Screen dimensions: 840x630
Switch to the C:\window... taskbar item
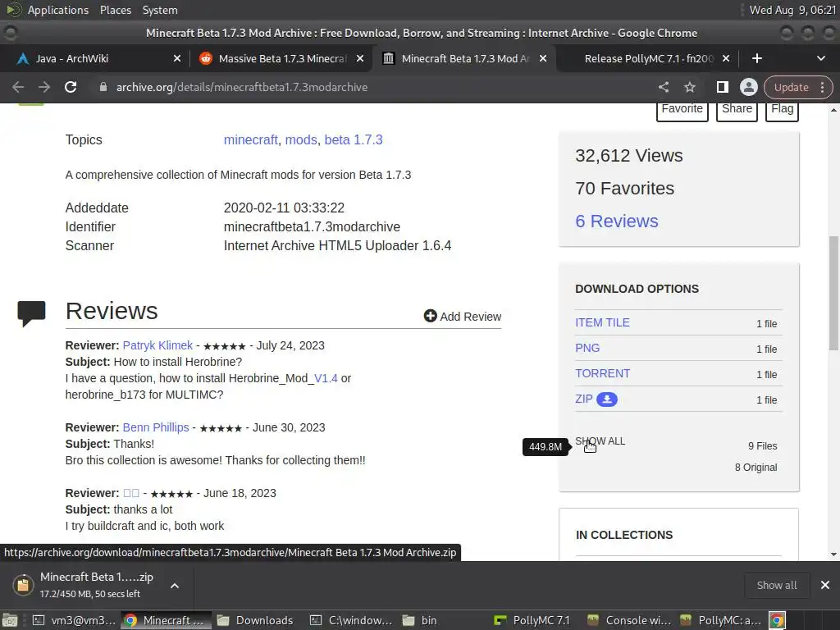point(351,620)
